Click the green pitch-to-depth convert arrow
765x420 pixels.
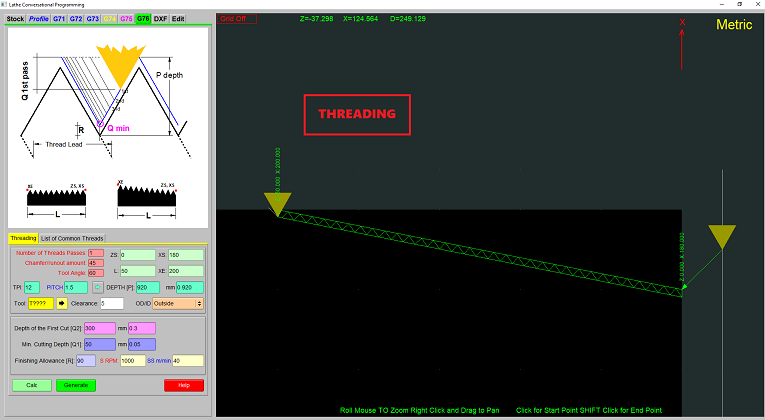click(x=98, y=287)
